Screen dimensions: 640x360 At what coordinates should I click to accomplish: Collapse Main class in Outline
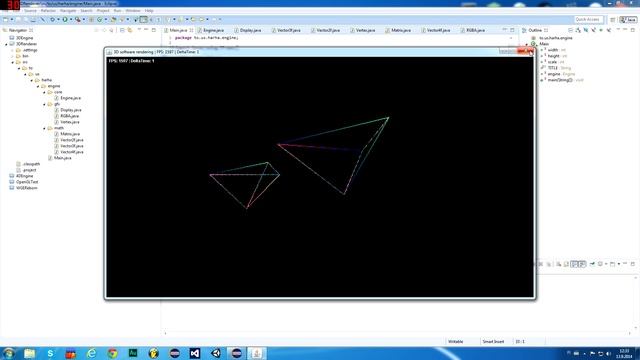click(x=527, y=44)
